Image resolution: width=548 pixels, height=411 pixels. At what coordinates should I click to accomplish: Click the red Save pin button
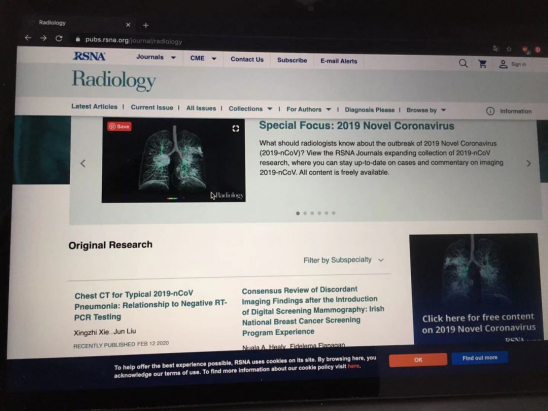(x=120, y=127)
